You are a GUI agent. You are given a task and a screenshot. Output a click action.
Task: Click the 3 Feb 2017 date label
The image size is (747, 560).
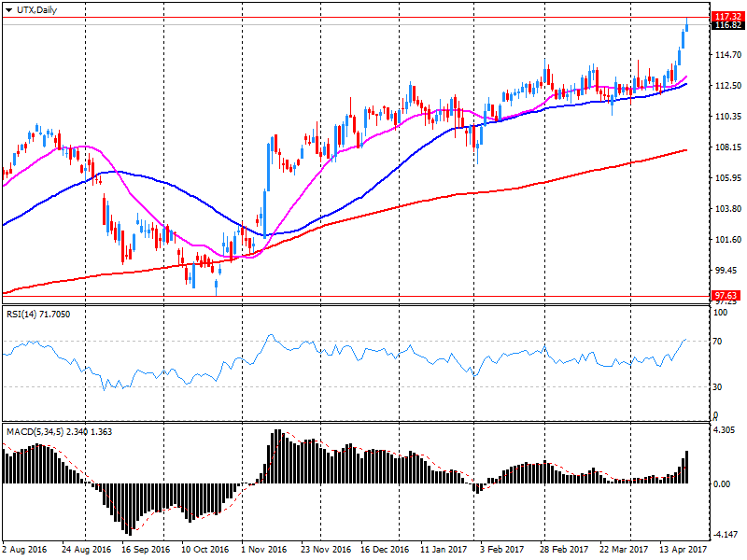pyautogui.click(x=501, y=550)
